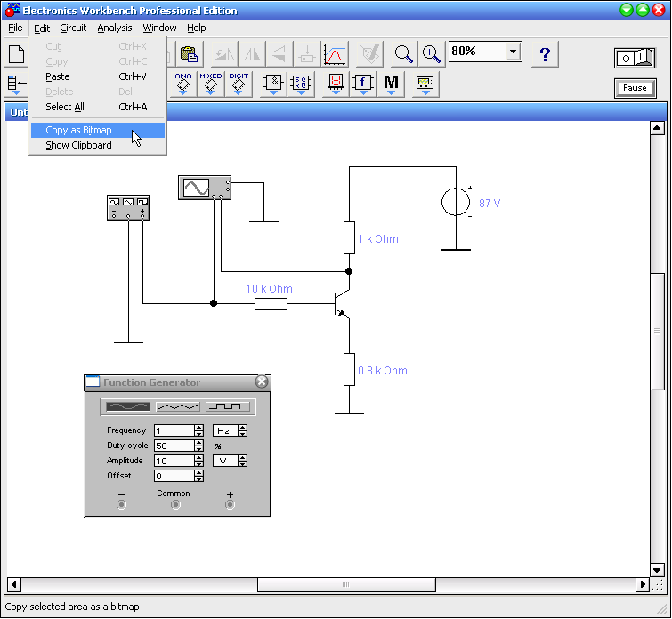Select the sine waveform button
Screen dimensions: 672x619
tap(127, 406)
